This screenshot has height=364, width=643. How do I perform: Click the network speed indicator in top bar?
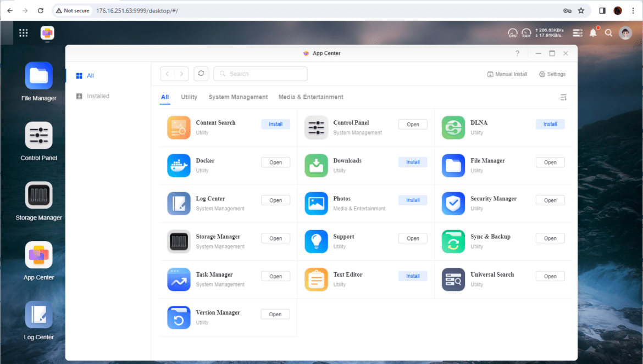tap(550, 33)
